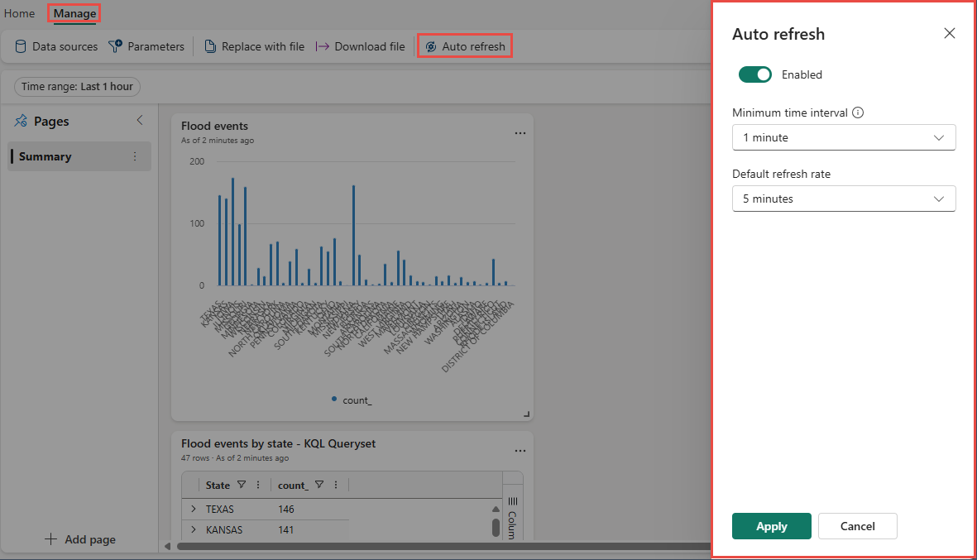Toggle count_ legend entry in chart
Screen dimensions: 977x560
tap(352, 400)
